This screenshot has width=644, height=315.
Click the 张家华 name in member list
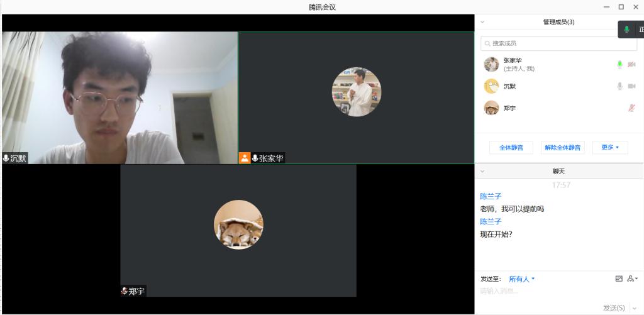[x=513, y=60]
